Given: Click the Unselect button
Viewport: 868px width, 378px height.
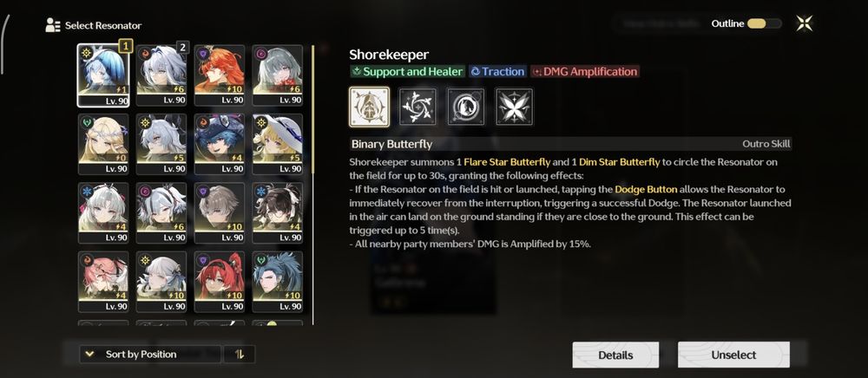Looking at the screenshot, I should pyautogui.click(x=733, y=355).
